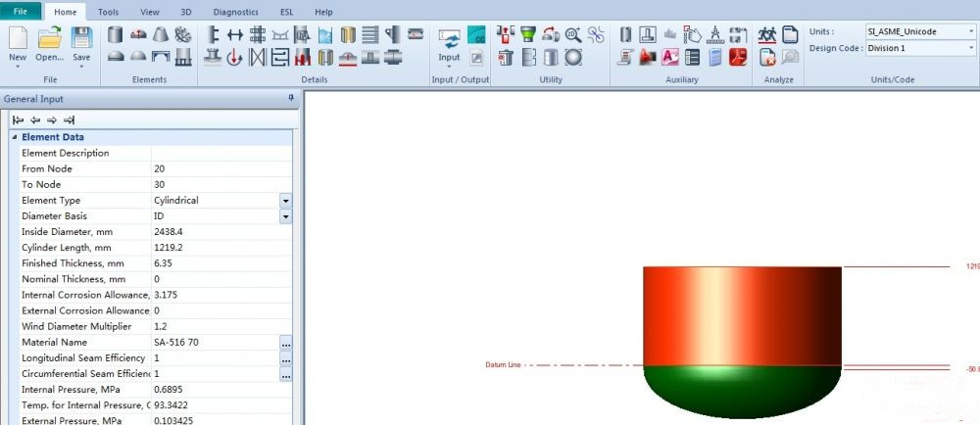Open the Design Code dropdown Division 1
The width and height of the screenshot is (980, 425).
tap(920, 48)
